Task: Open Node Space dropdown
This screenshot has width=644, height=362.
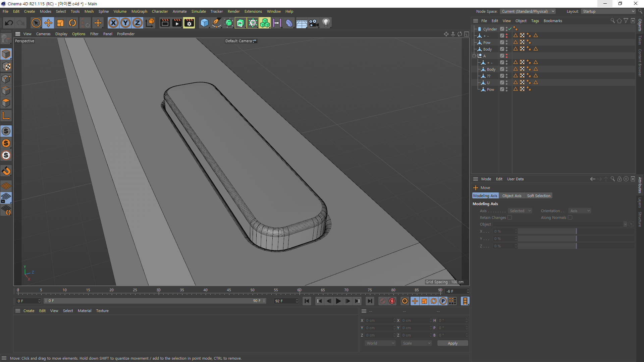Action: (x=528, y=11)
